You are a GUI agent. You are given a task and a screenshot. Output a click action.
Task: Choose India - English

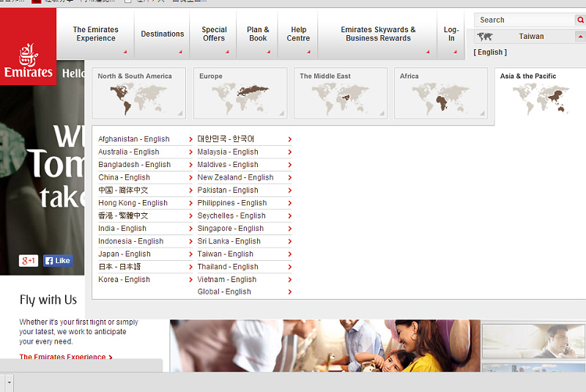click(x=122, y=229)
